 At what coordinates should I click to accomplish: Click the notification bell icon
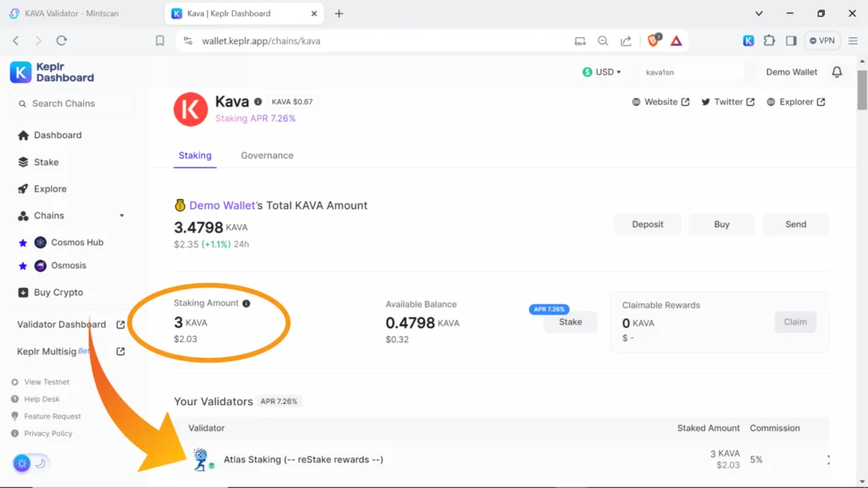[837, 72]
